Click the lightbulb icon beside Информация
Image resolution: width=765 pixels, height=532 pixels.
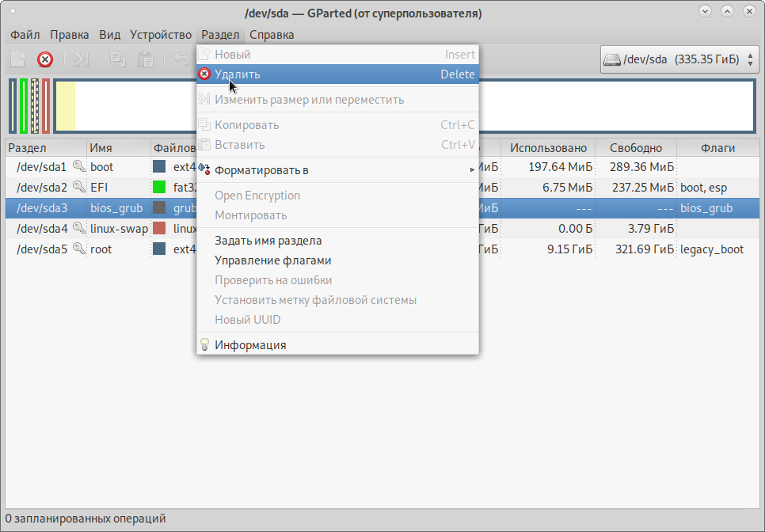204,344
